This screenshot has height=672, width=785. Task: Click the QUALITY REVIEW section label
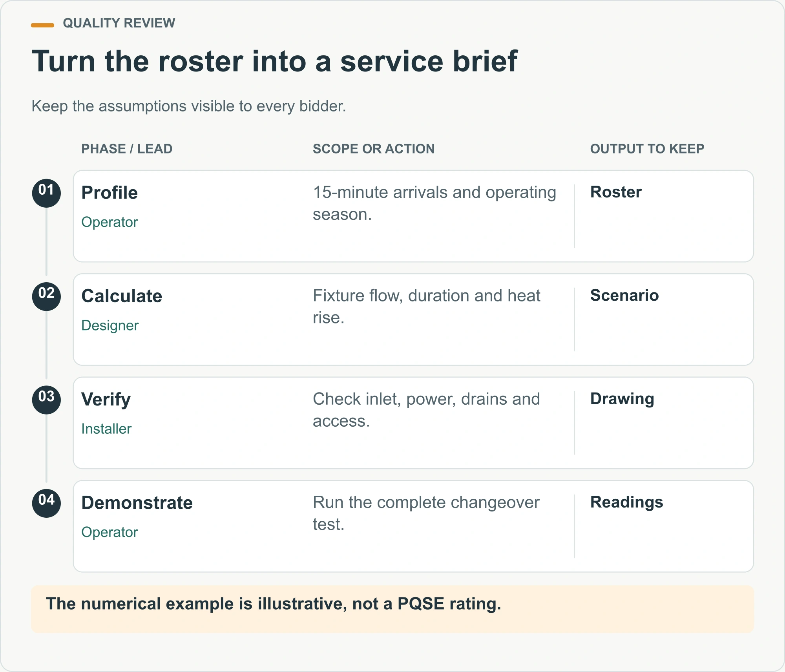tap(119, 23)
